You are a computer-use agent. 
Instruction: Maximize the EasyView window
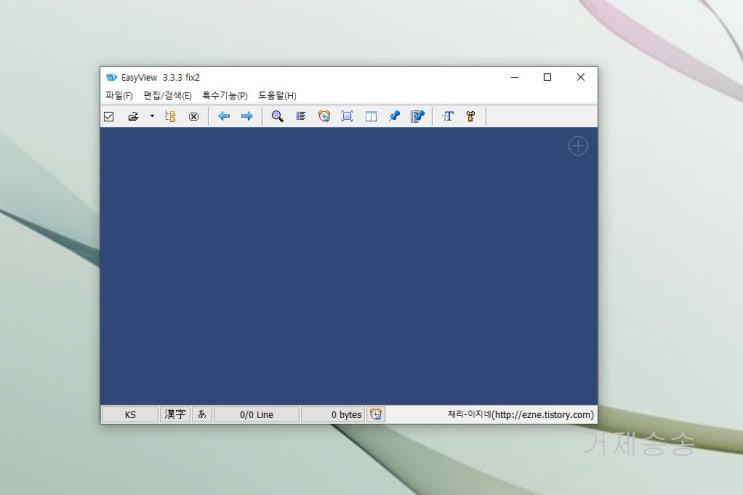(547, 77)
